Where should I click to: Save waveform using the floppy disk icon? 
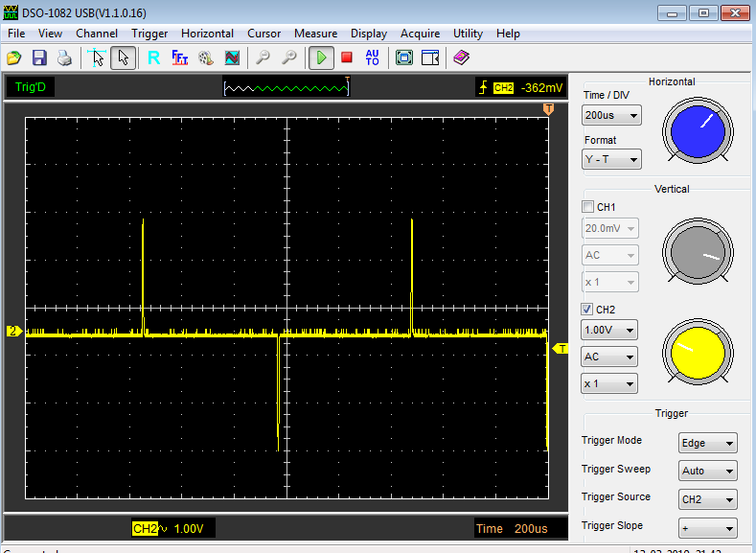click(39, 58)
